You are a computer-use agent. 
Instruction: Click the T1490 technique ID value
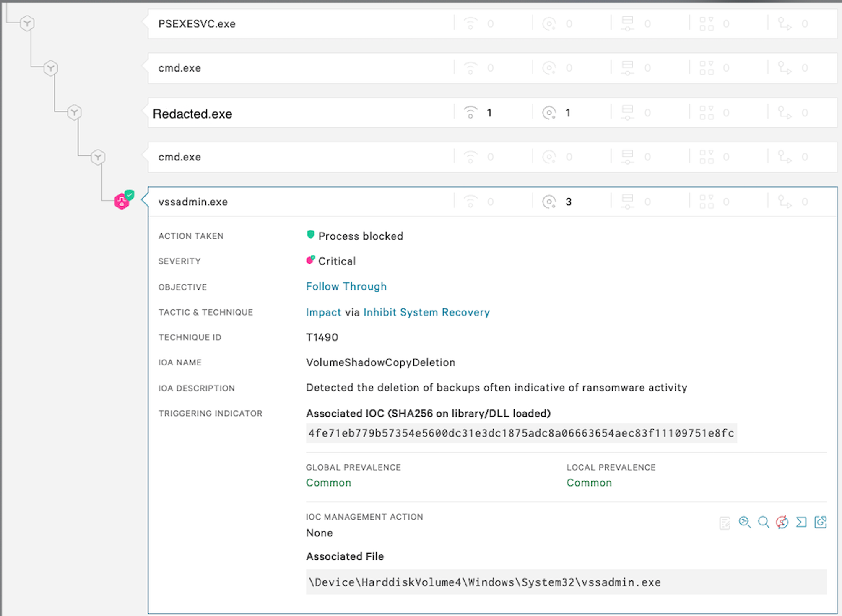(x=322, y=337)
